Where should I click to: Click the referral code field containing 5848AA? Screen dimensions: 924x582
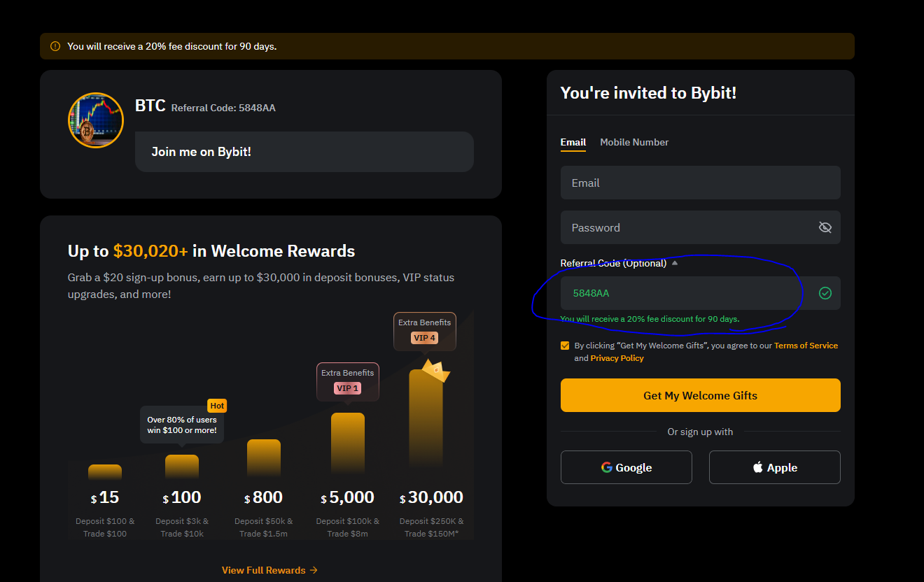[700, 293]
